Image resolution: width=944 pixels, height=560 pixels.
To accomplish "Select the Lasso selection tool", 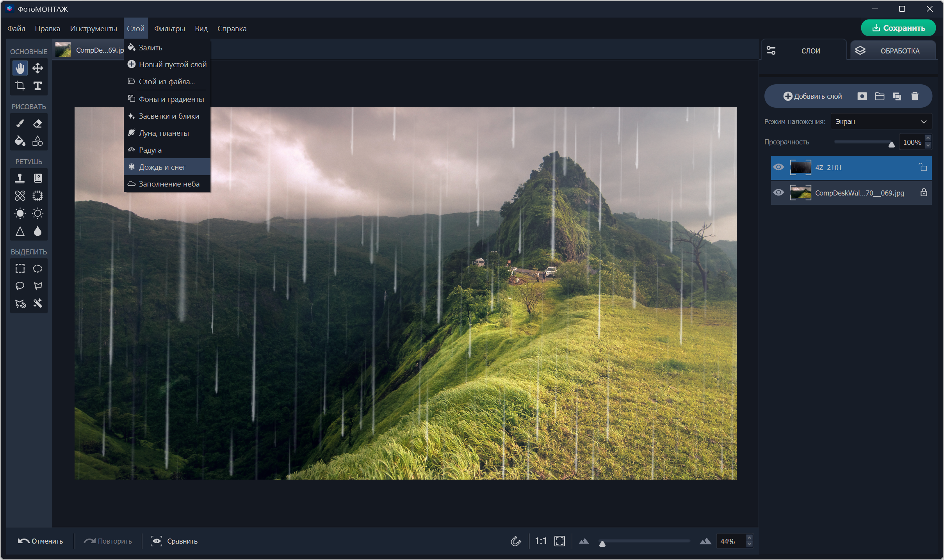I will point(20,286).
